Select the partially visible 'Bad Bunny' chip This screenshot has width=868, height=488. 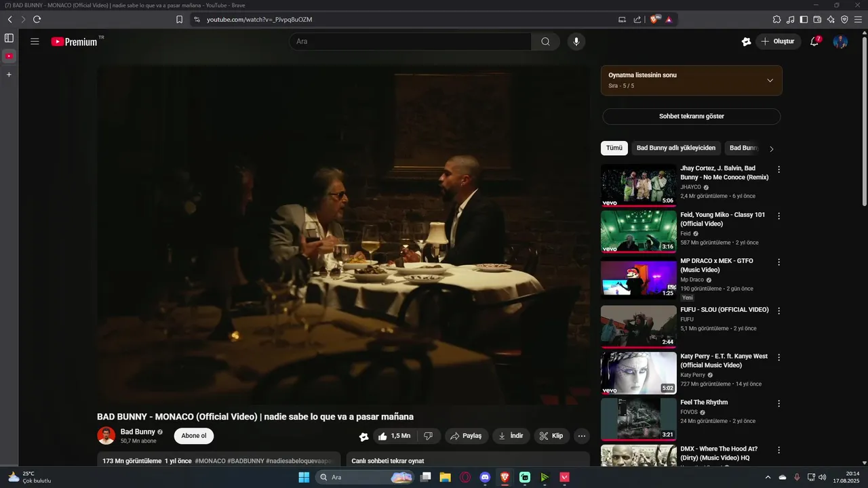(x=742, y=148)
